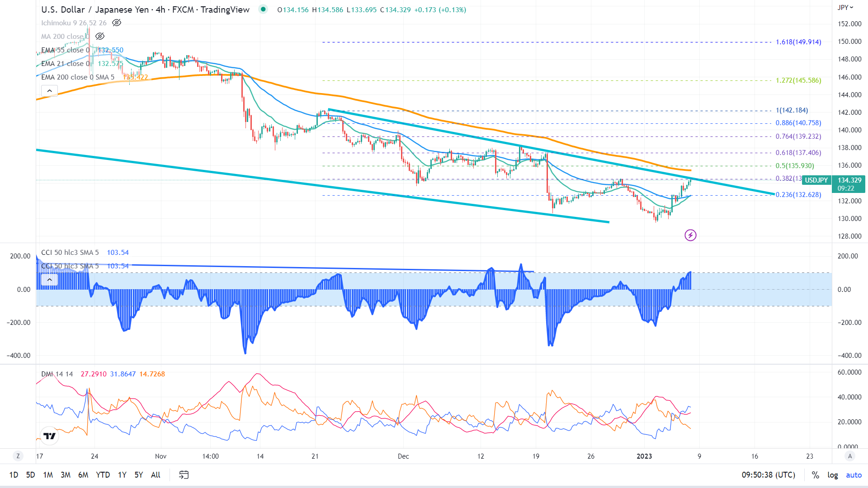Click the 09:50:38 (UTC) clock
The height and width of the screenshot is (488, 868).
click(768, 475)
